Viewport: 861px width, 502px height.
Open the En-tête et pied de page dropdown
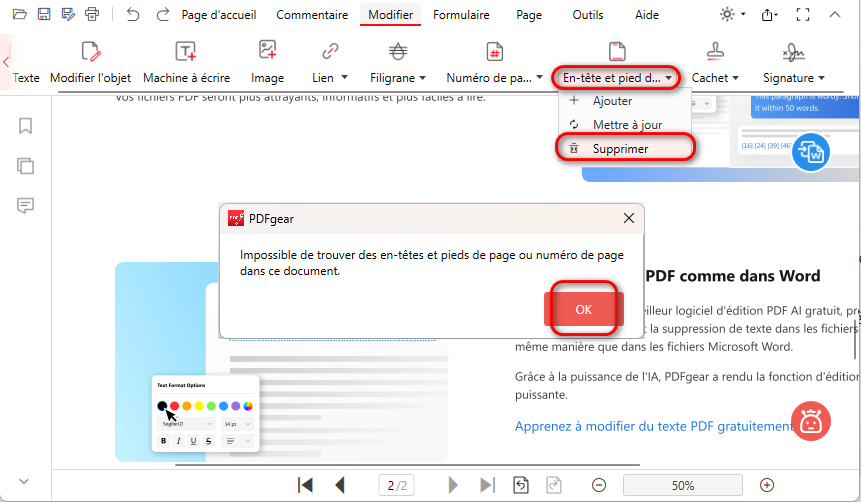pos(668,78)
